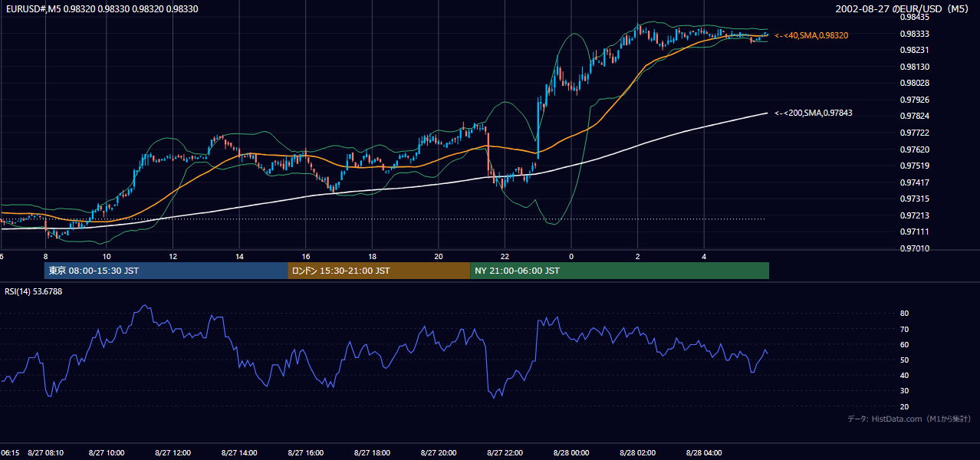980x460 pixels.
Task: Click RSI axis level 70
Action: 905,330
